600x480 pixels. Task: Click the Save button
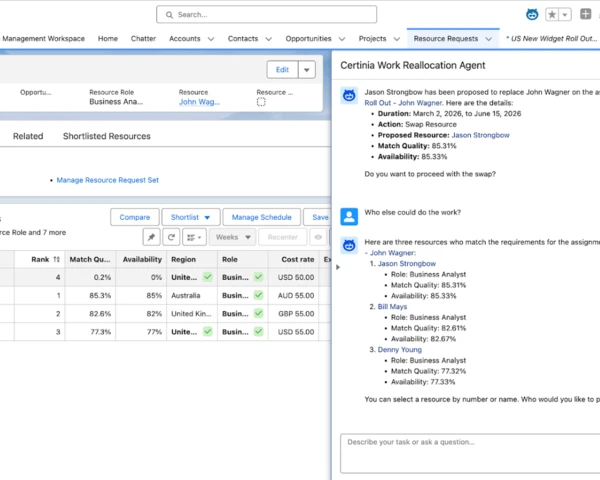coord(318,217)
